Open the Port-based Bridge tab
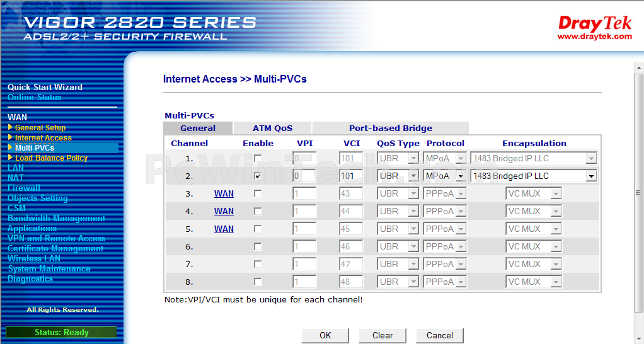This screenshot has height=344, width=644. [x=390, y=128]
